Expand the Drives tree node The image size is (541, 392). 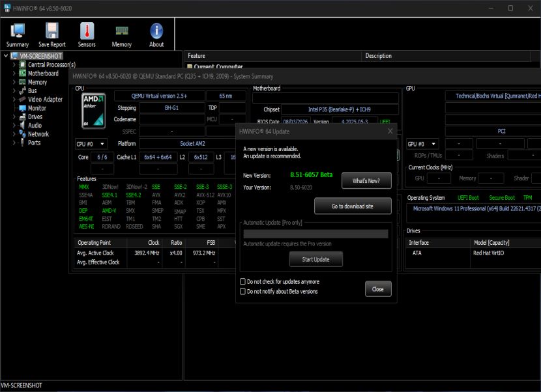pyautogui.click(x=14, y=117)
